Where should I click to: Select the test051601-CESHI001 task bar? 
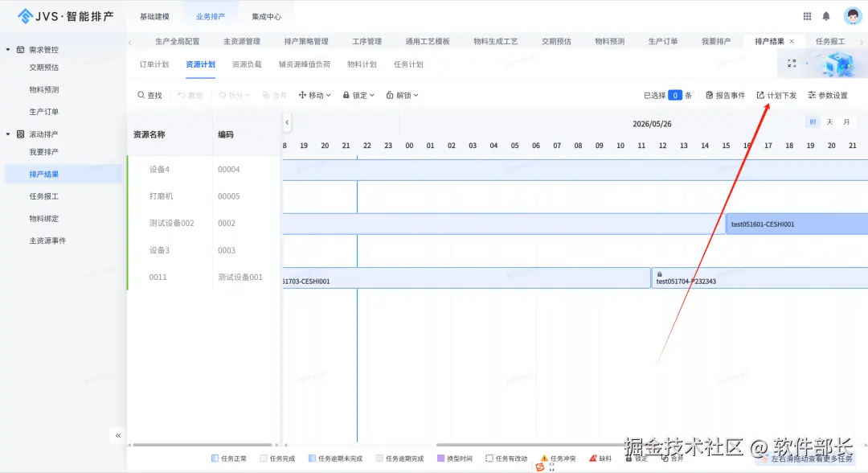coord(796,224)
